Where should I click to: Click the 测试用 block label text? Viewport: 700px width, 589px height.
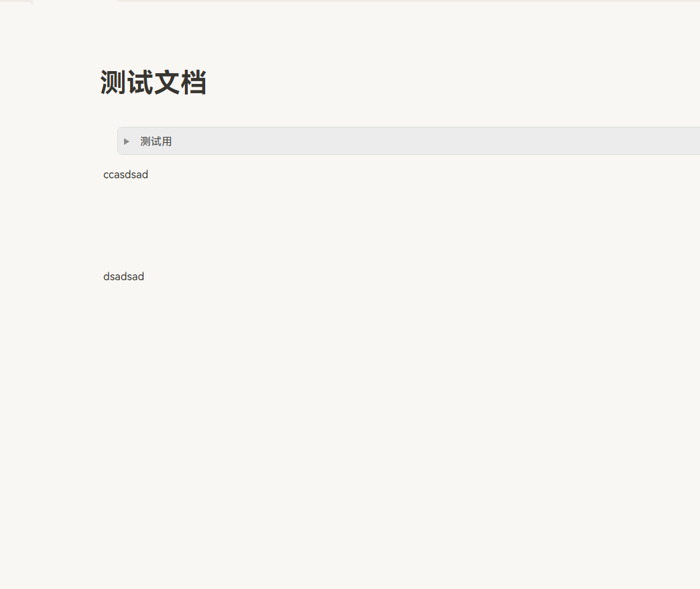[x=156, y=141]
